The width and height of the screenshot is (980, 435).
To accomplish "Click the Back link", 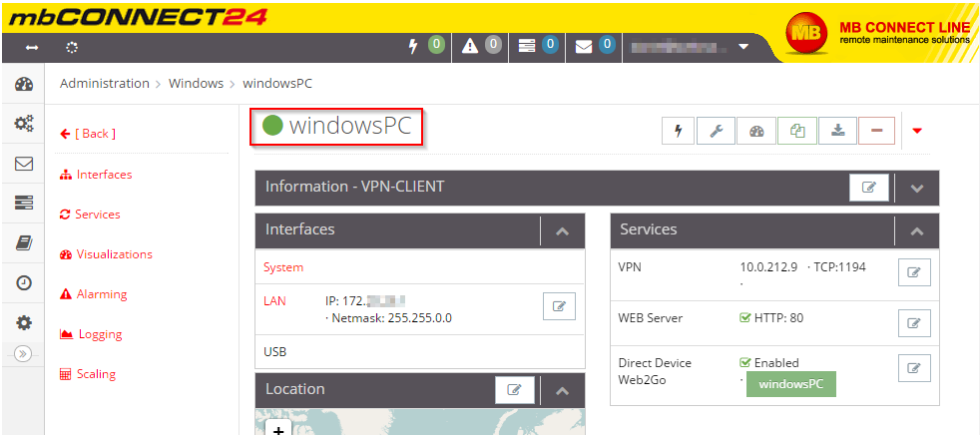I will (x=88, y=134).
